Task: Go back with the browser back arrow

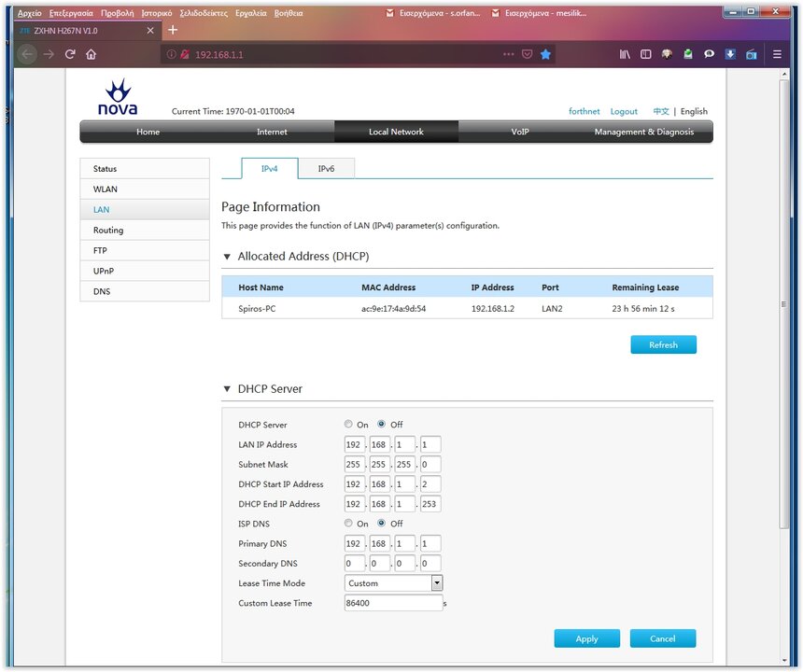Action: click(27, 54)
